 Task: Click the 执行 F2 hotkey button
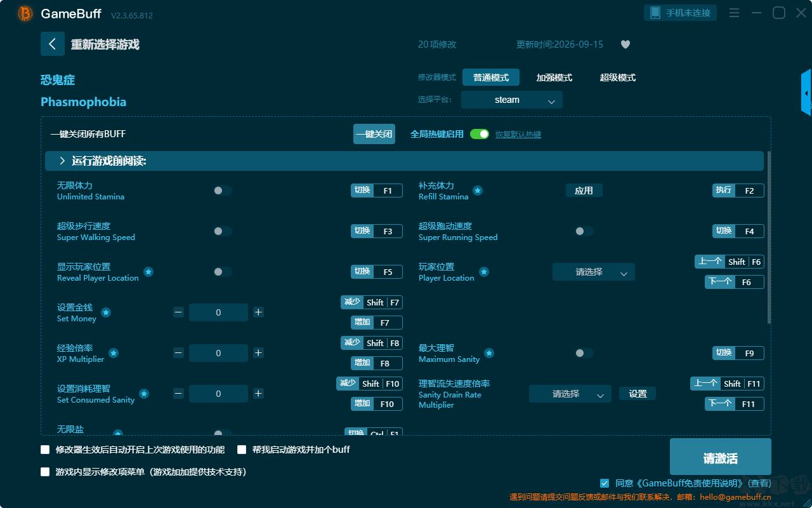click(x=738, y=190)
